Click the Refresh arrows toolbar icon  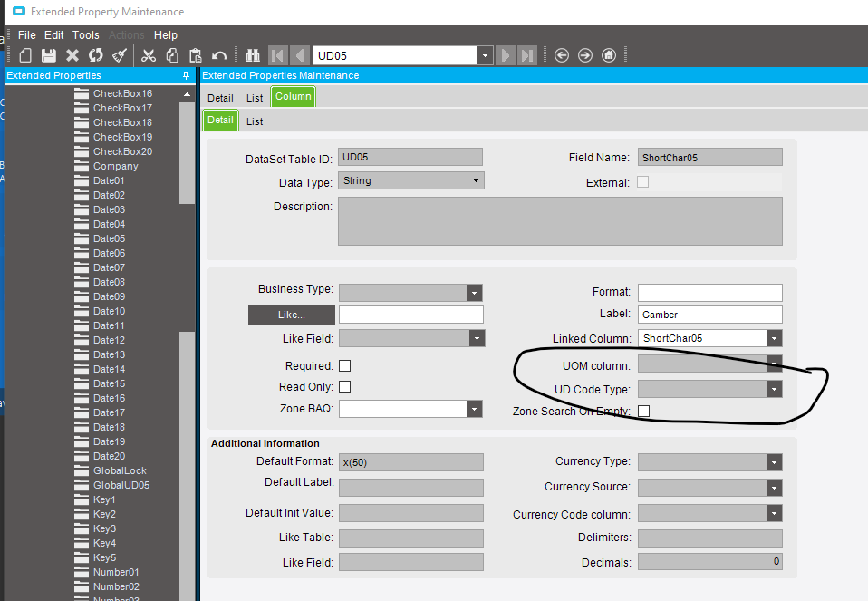point(96,55)
